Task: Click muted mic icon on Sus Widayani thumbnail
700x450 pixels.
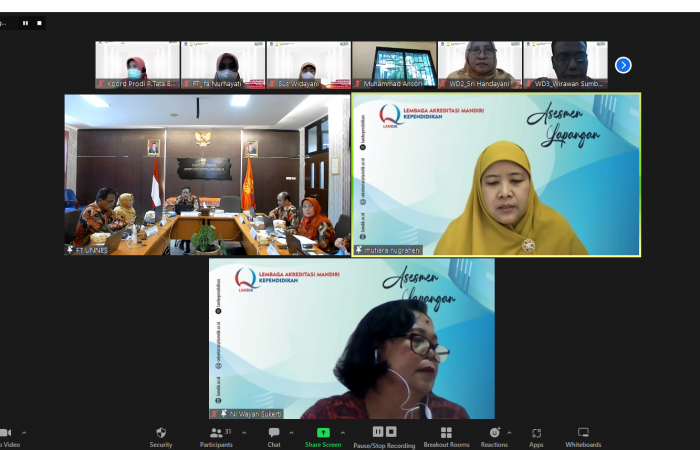Action: pos(272,83)
